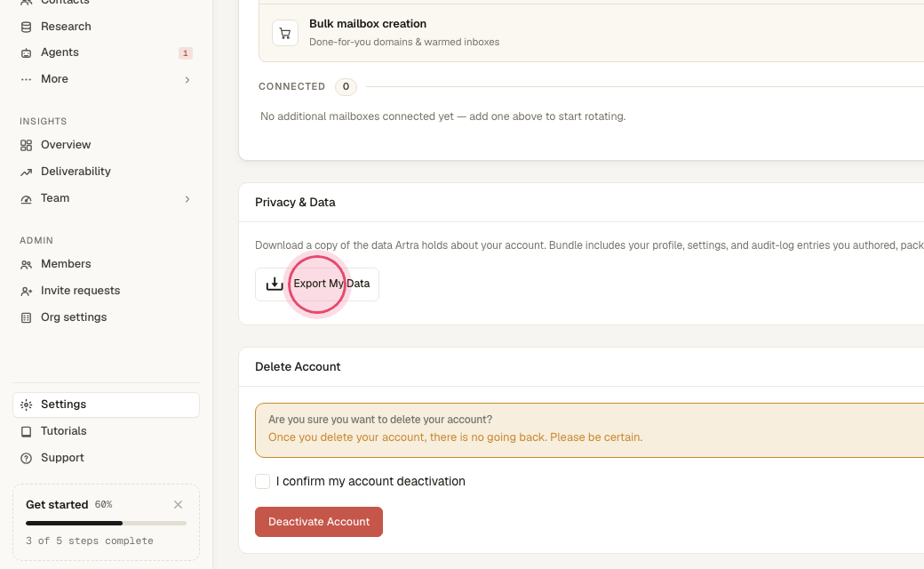924x569 pixels.
Task: Dismiss the Get started card
Action: tap(178, 504)
